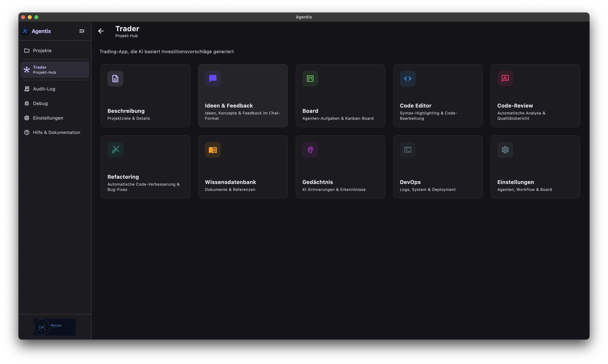Viewport: 608px width, 364px height.
Task: Click the Agentix logo icon
Action: [25, 31]
